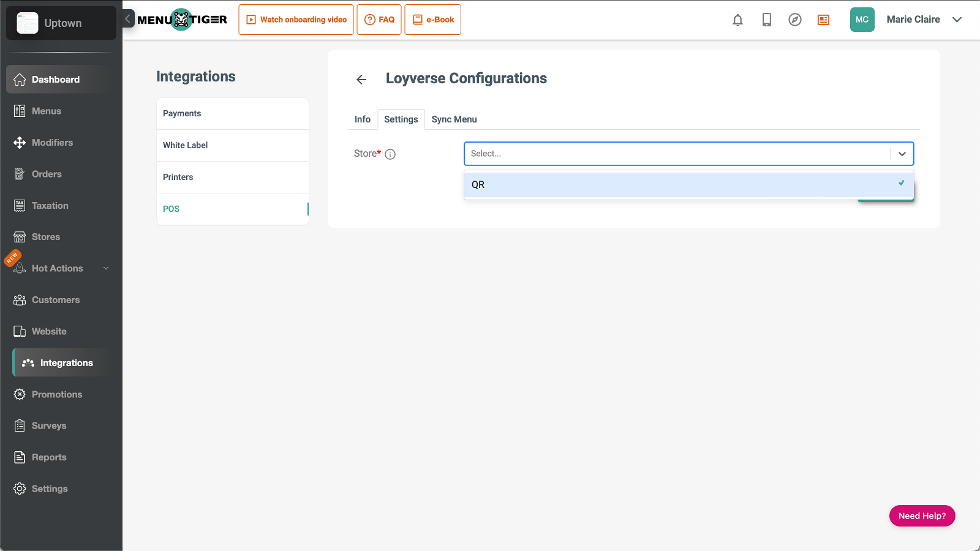The height and width of the screenshot is (551, 980).
Task: Open the e-Book button
Action: tap(433, 20)
